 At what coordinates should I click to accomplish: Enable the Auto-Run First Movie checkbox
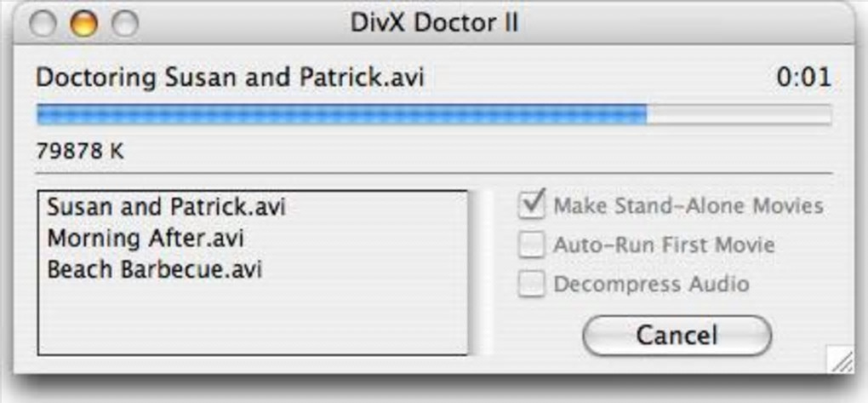(x=533, y=245)
